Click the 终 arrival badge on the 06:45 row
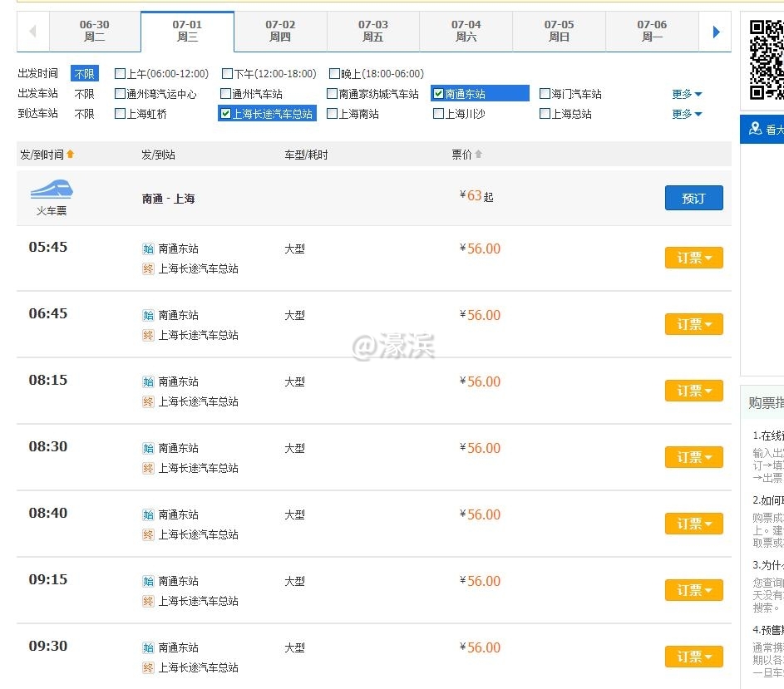This screenshot has height=689, width=784. coord(148,335)
